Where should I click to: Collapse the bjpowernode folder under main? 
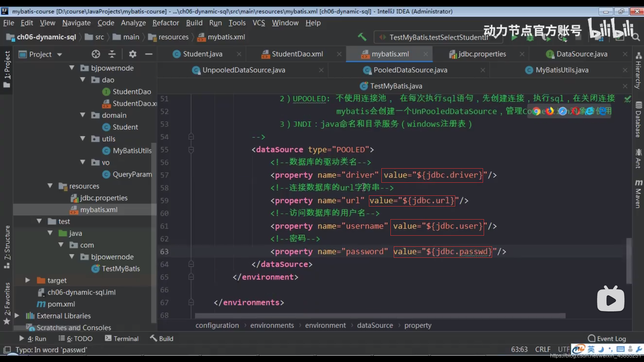[x=72, y=68]
